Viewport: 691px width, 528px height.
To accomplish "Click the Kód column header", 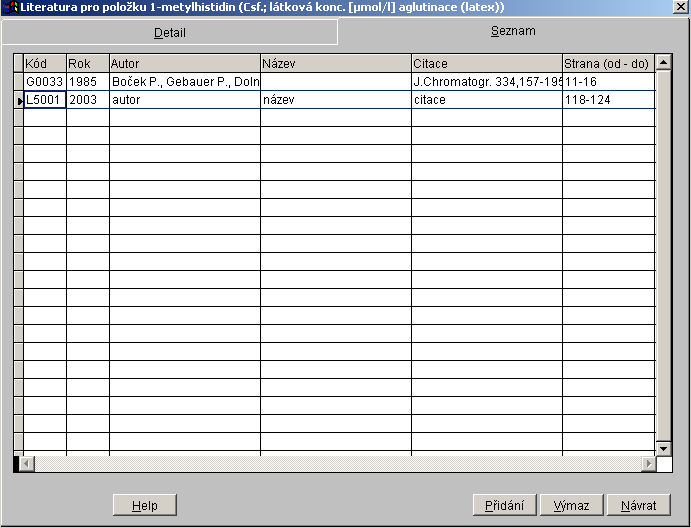I will pos(45,63).
